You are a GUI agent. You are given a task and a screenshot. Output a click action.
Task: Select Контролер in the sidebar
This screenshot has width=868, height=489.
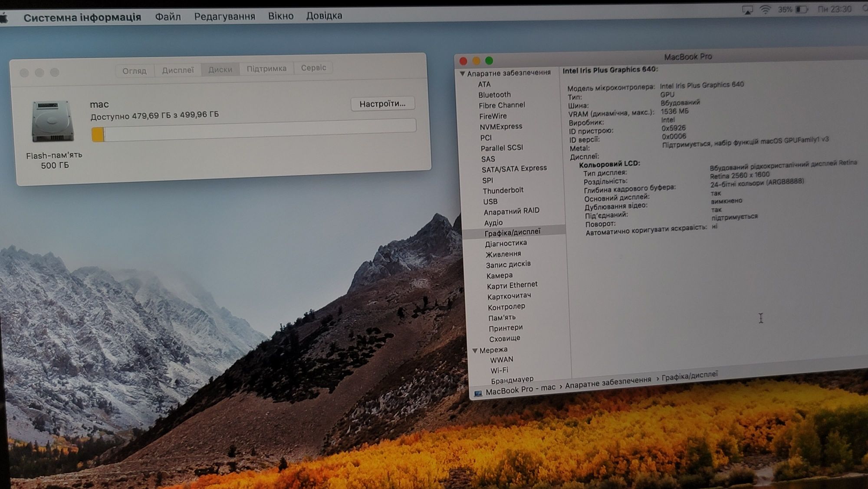click(506, 307)
